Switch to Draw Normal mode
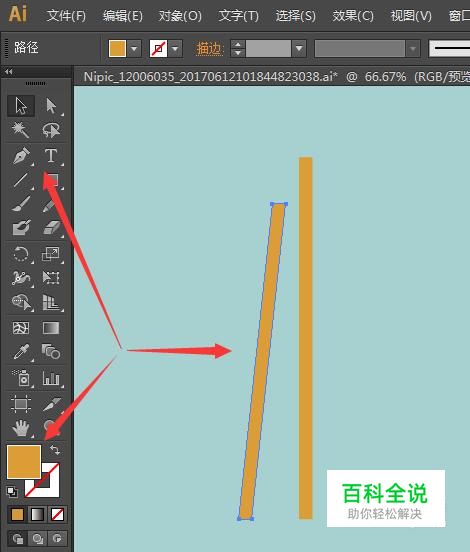This screenshot has height=552, width=470. 18,539
